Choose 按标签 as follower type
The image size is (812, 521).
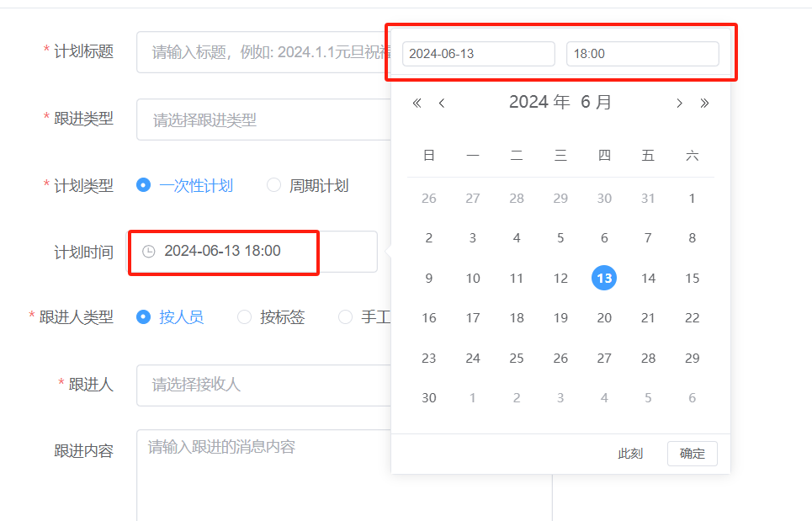pyautogui.click(x=245, y=317)
